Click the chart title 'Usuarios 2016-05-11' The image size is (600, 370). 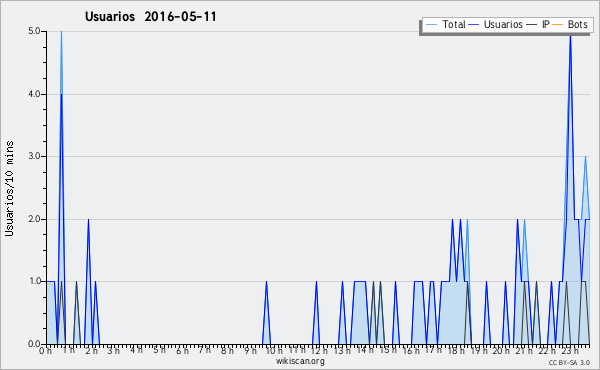coord(150,16)
